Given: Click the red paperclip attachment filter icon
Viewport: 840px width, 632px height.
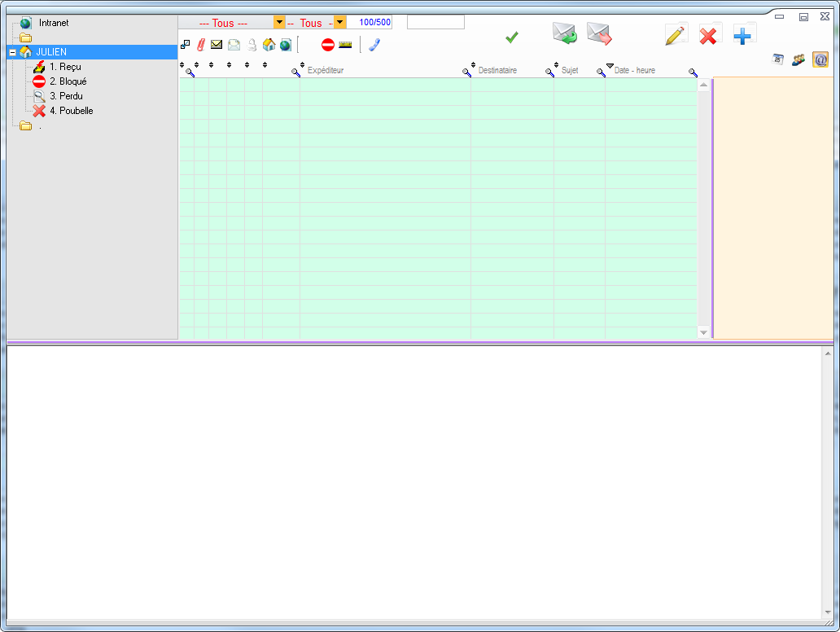Looking at the screenshot, I should 201,45.
